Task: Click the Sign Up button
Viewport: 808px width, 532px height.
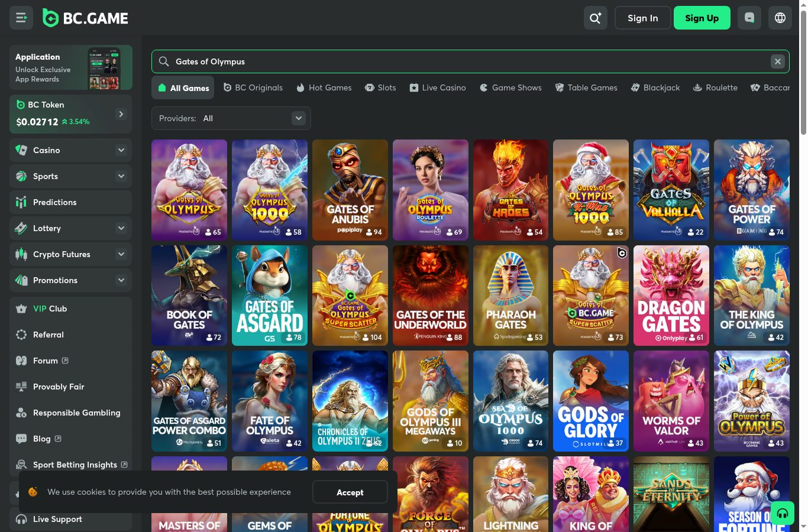Action: pyautogui.click(x=702, y=18)
